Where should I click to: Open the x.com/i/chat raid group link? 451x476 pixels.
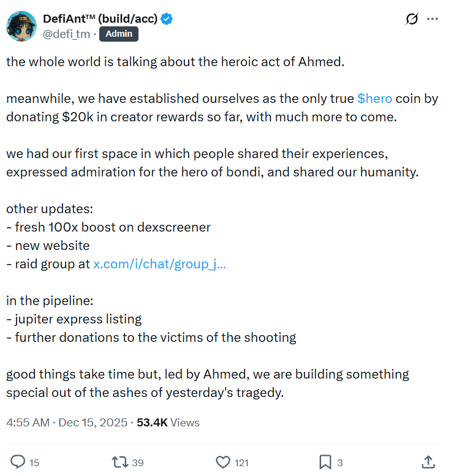point(159,264)
